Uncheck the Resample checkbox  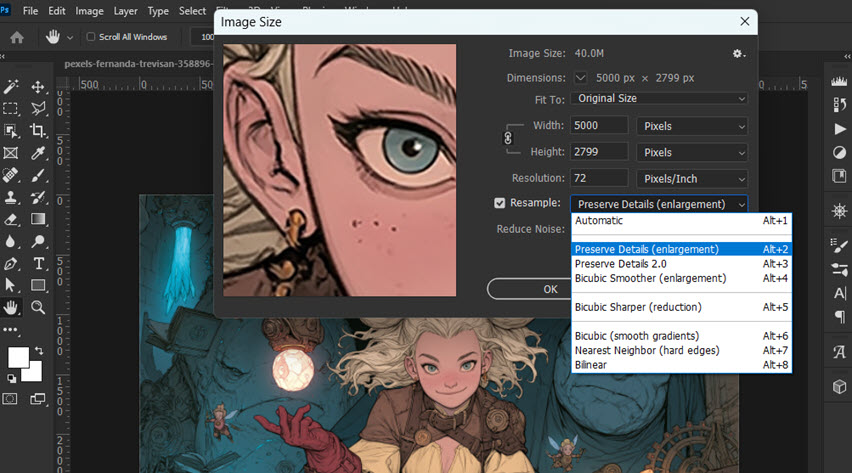(499, 203)
